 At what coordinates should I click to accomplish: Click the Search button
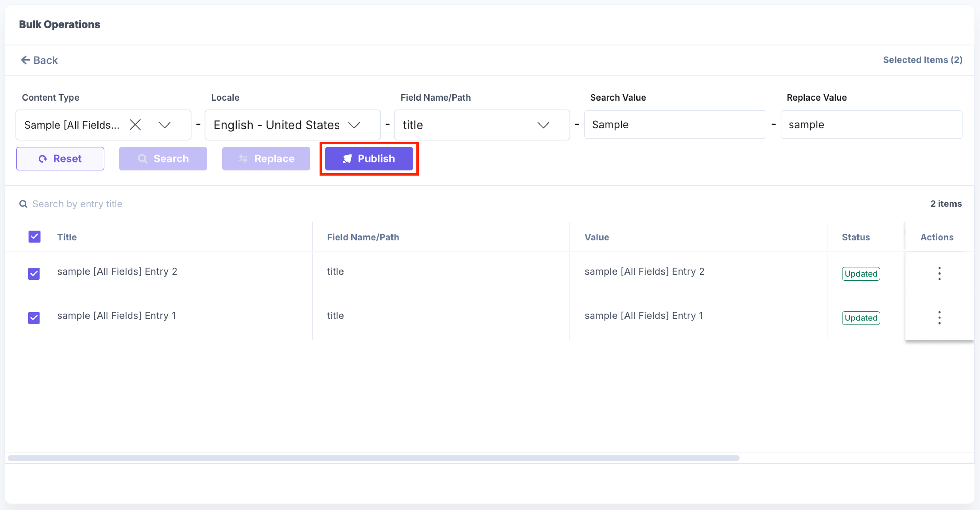(x=163, y=159)
